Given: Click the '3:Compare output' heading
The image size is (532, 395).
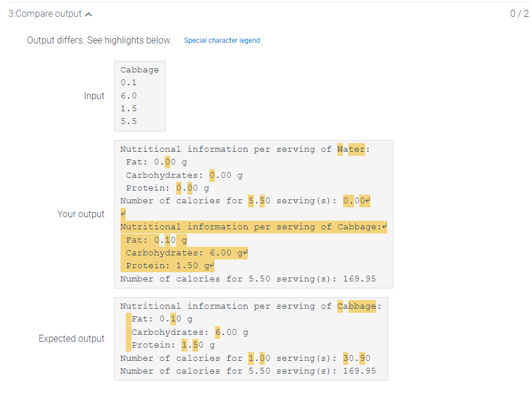Looking at the screenshot, I should [45, 13].
